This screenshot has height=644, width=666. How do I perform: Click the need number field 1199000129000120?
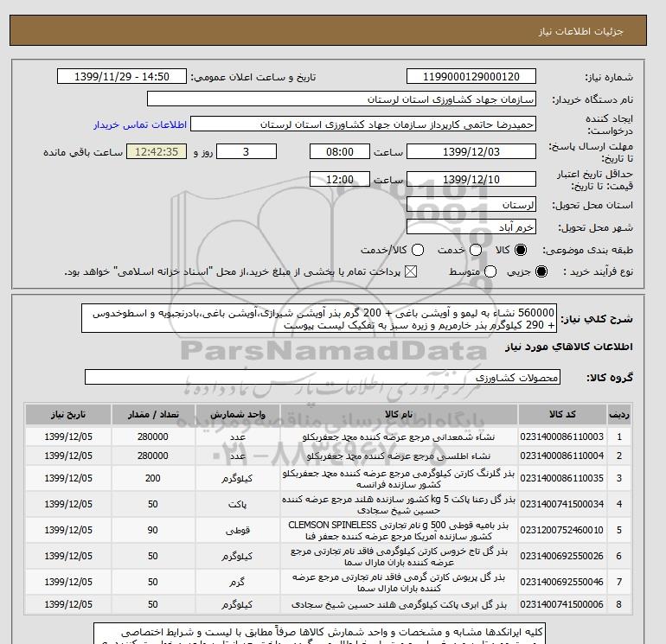[471, 76]
